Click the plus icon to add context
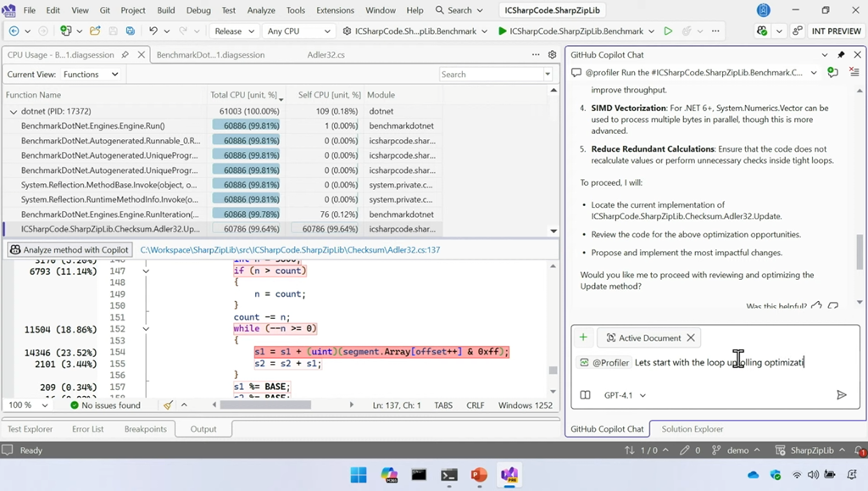 coord(583,338)
